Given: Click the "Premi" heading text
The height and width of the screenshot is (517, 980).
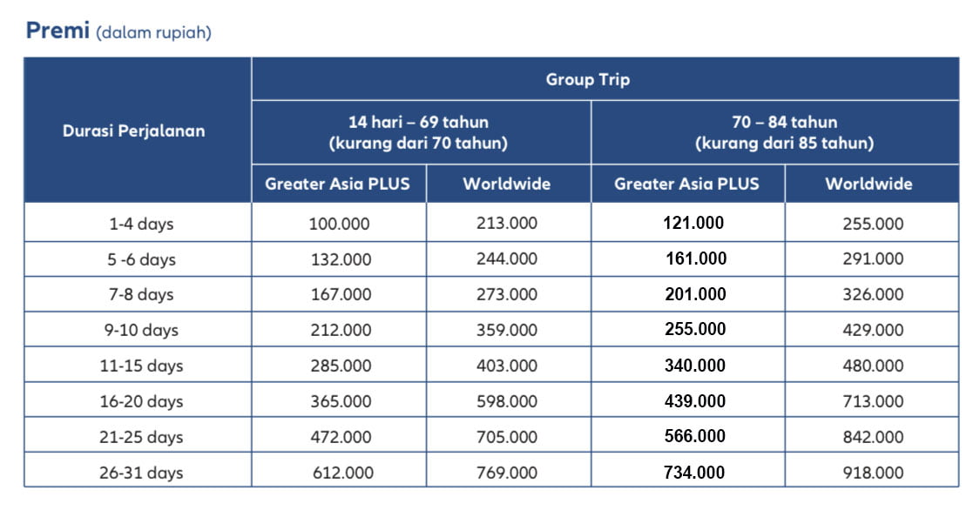Looking at the screenshot, I should [57, 30].
